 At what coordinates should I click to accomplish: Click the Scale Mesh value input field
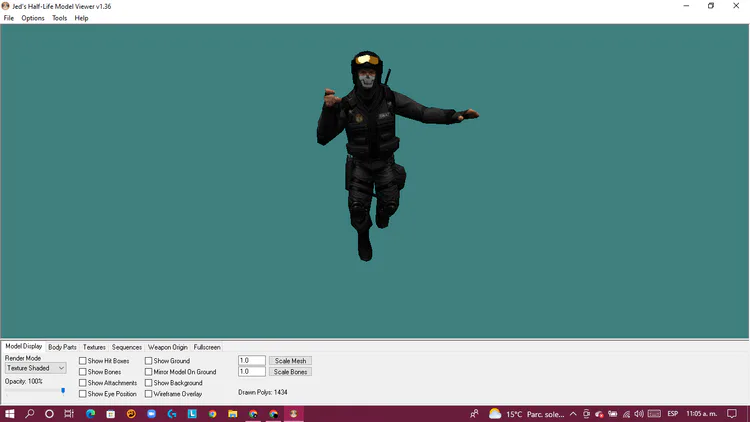252,361
